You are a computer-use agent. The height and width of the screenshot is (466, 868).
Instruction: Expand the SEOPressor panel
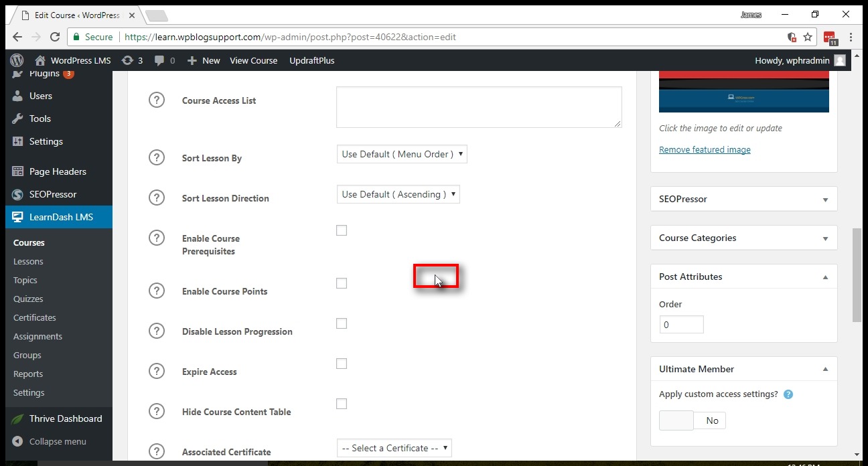[x=825, y=200]
